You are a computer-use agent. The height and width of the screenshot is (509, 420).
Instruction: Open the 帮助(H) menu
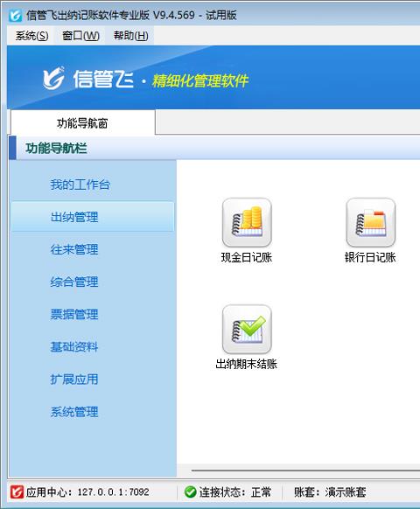(131, 35)
